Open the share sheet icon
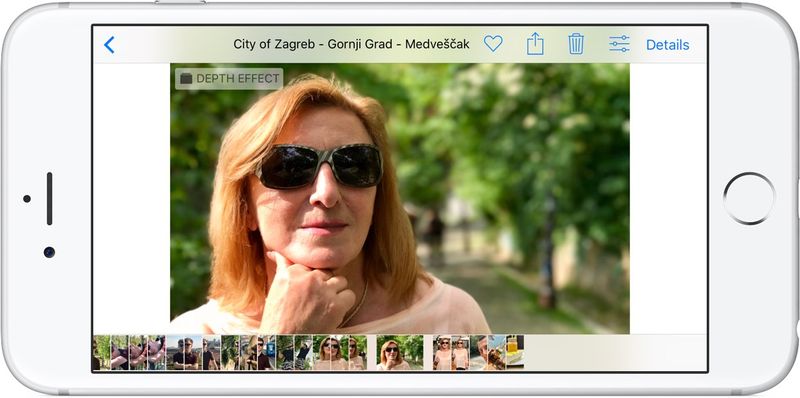The height and width of the screenshot is (398, 800). coord(535,44)
